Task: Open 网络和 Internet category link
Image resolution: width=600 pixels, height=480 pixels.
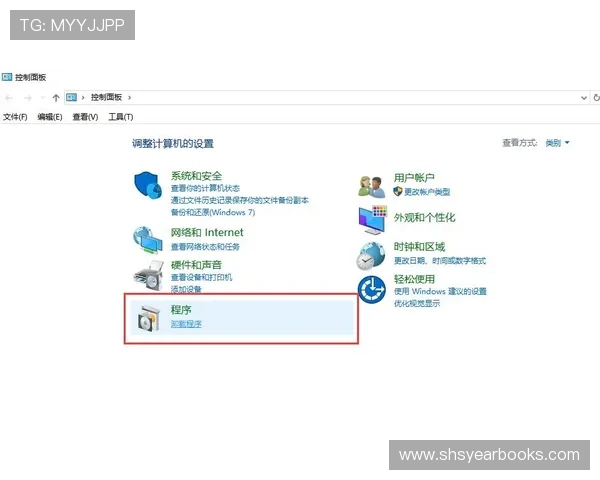Action: [x=207, y=232]
